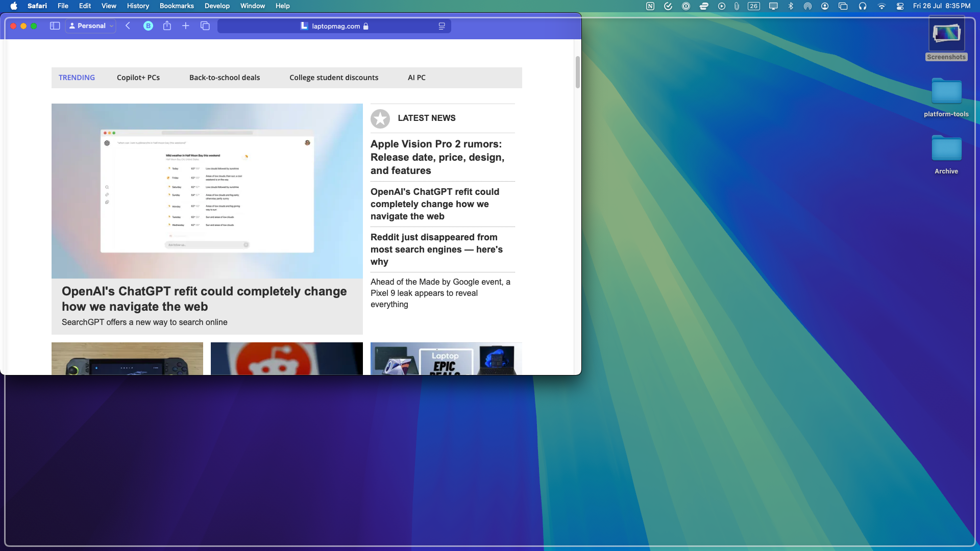980x551 pixels.
Task: Click the Laptop Epic Deals thumbnail
Action: tap(446, 359)
